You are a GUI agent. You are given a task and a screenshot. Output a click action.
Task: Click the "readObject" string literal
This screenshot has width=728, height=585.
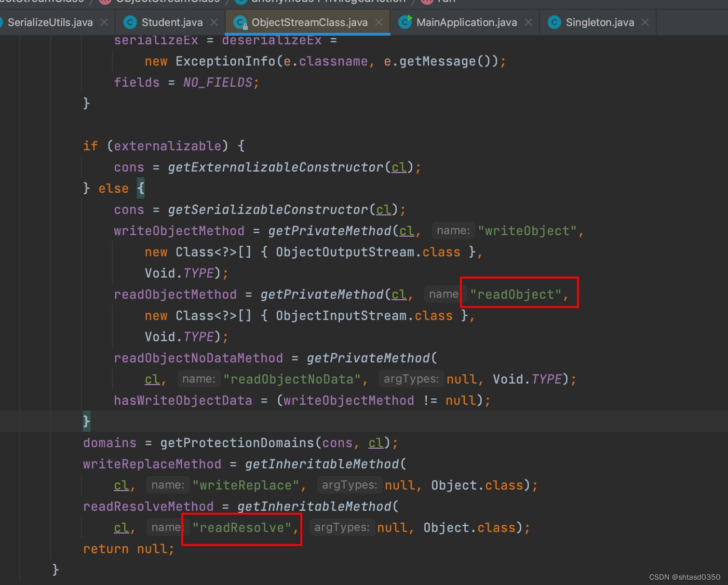click(515, 294)
